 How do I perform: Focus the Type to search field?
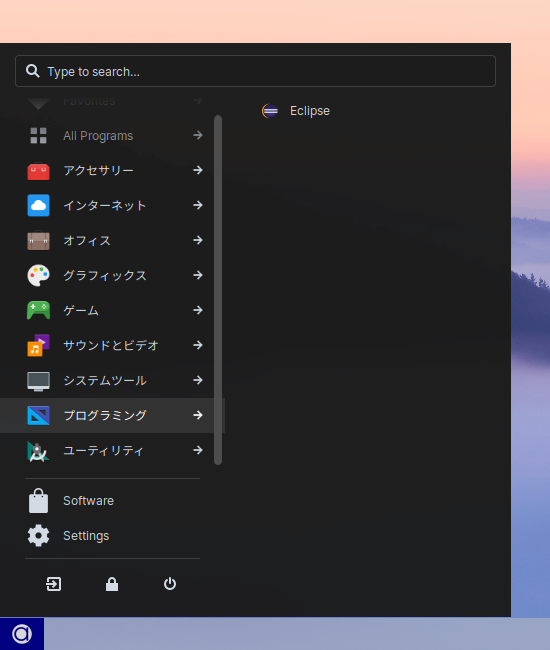point(255,71)
